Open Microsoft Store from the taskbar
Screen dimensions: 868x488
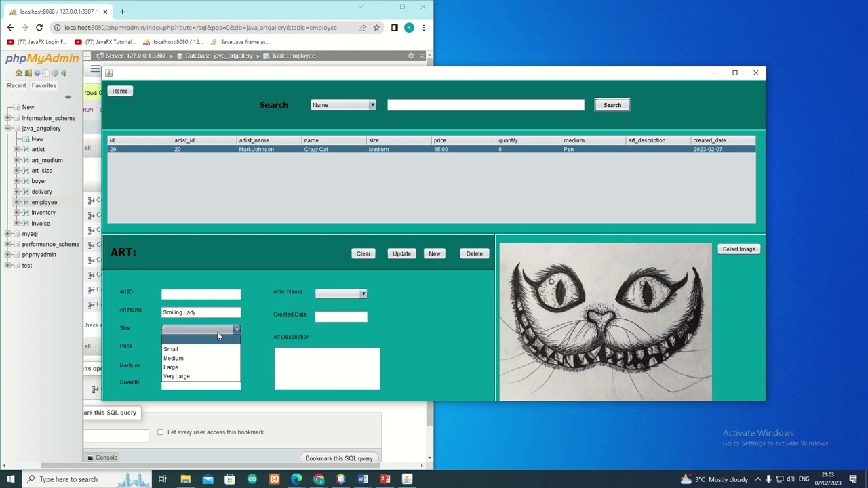[230, 479]
